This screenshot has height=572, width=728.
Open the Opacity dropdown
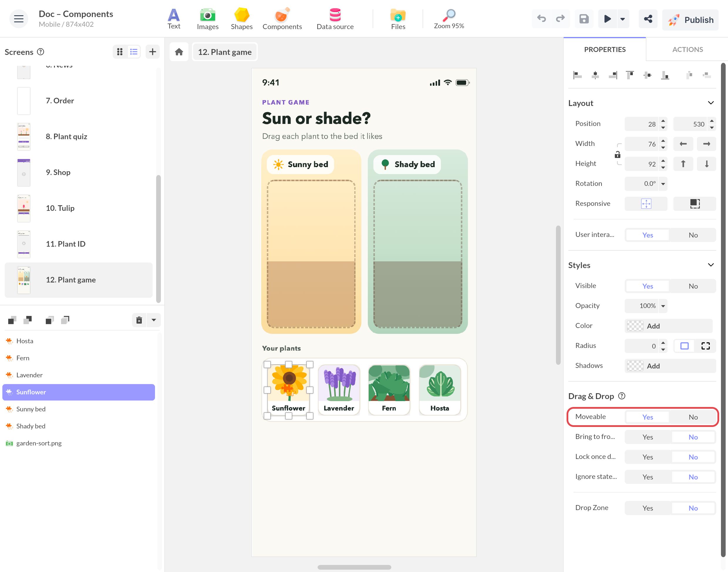[663, 306]
